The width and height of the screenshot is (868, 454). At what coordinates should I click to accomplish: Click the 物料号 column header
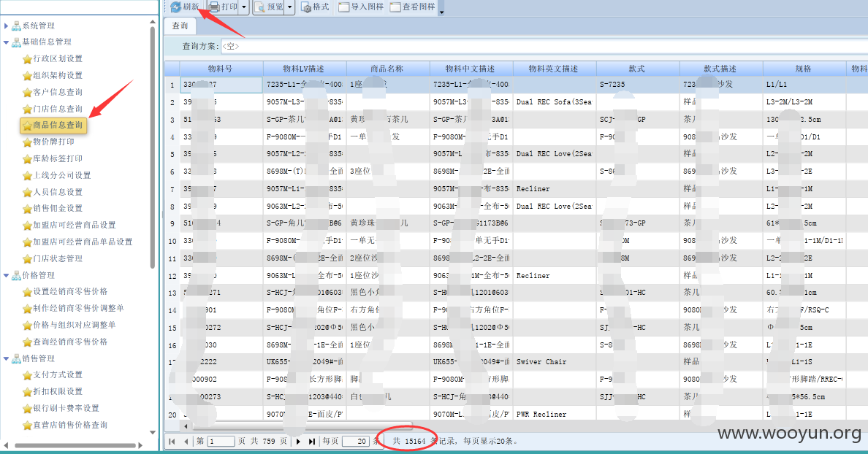pyautogui.click(x=221, y=69)
